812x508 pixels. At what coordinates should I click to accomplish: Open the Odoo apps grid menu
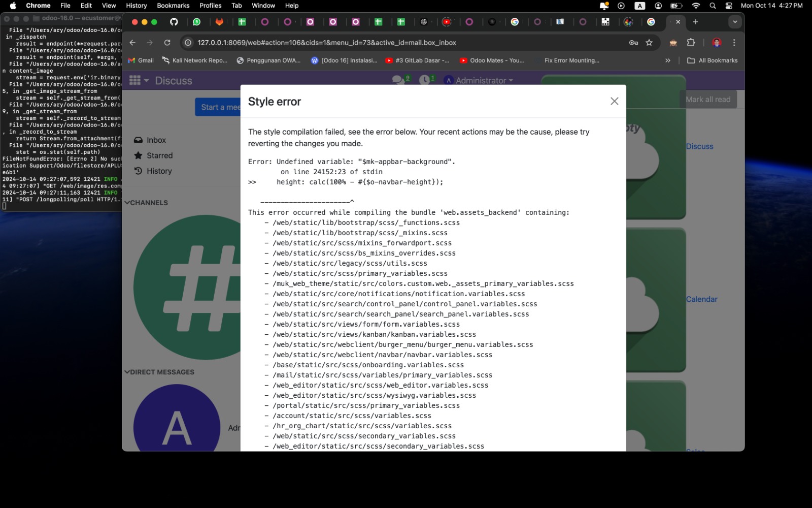coord(135,80)
